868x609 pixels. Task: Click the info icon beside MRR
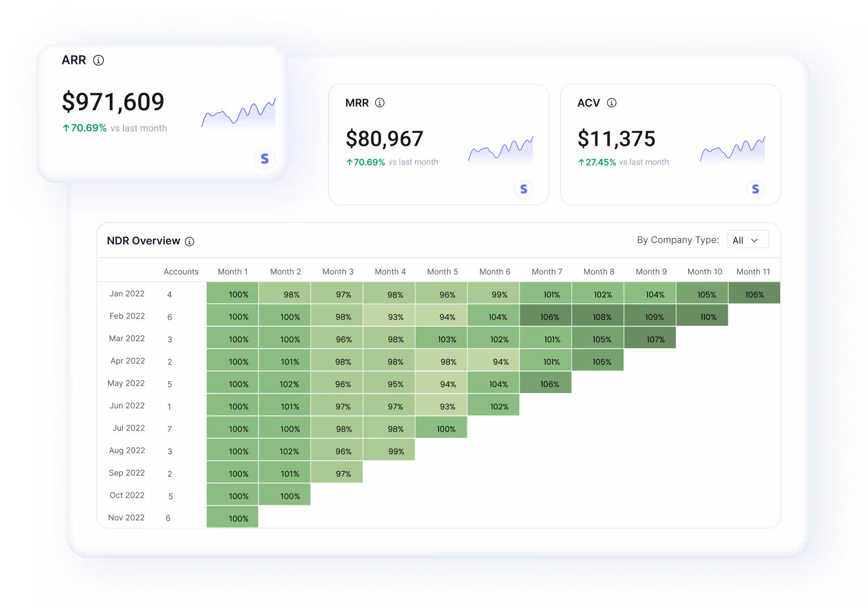tap(380, 103)
